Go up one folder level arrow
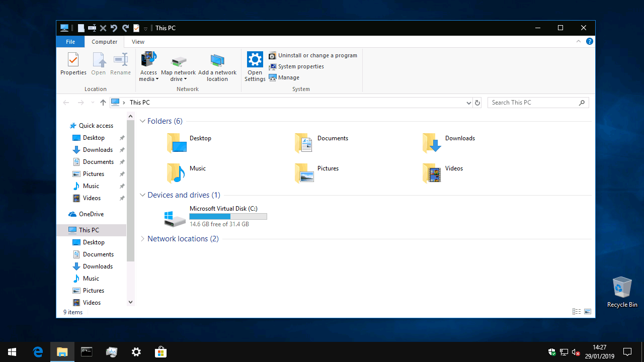This screenshot has height=362, width=644. pyautogui.click(x=103, y=103)
